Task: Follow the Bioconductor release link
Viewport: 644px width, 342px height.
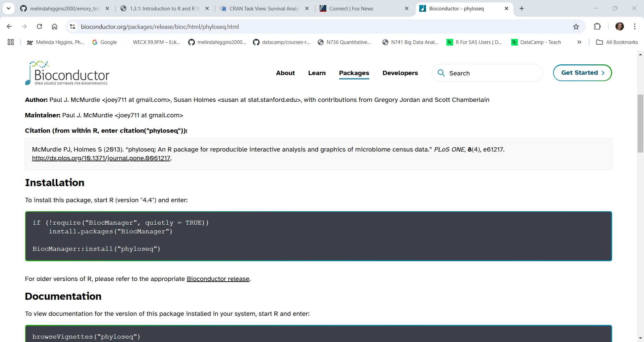Action: pos(218,279)
